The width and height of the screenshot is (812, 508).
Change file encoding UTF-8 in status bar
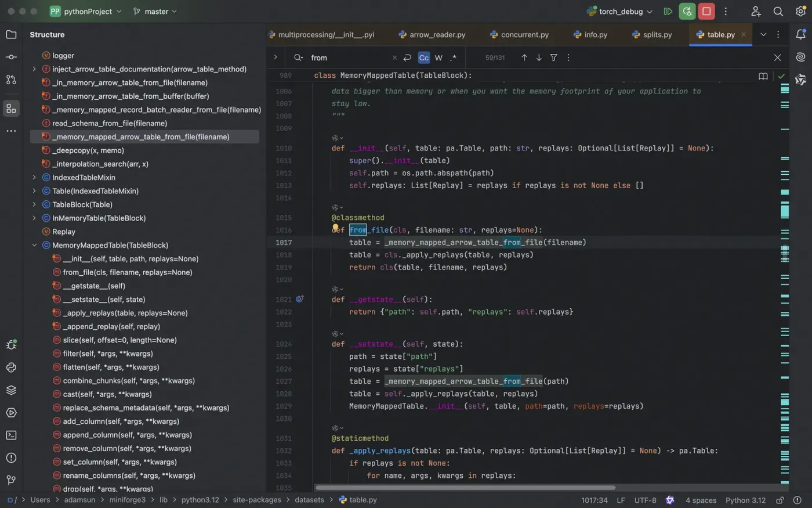point(645,500)
